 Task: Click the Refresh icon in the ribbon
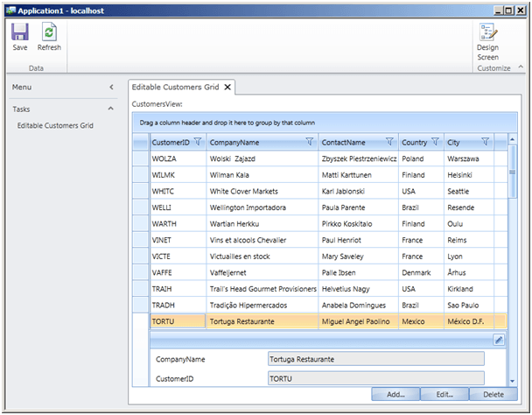49,32
